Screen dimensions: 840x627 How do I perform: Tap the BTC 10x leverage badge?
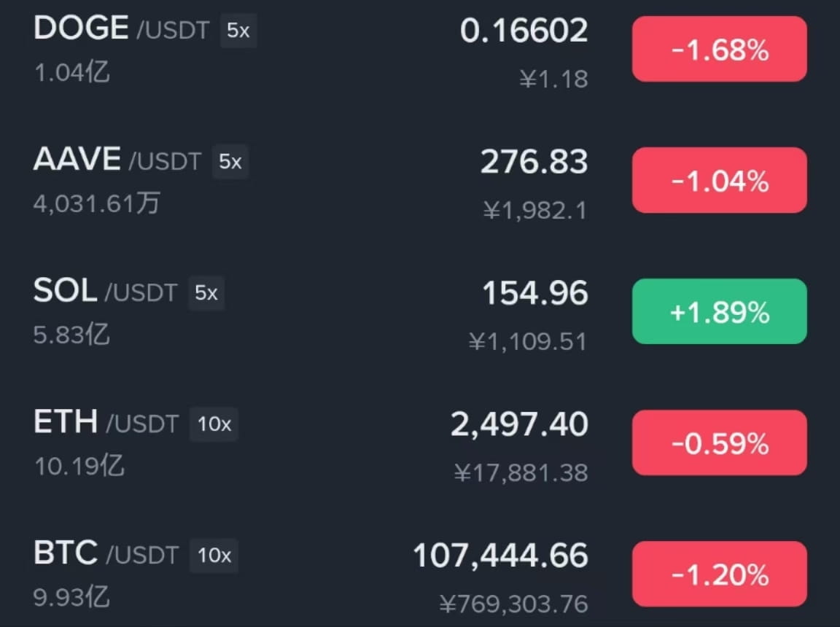tap(214, 556)
